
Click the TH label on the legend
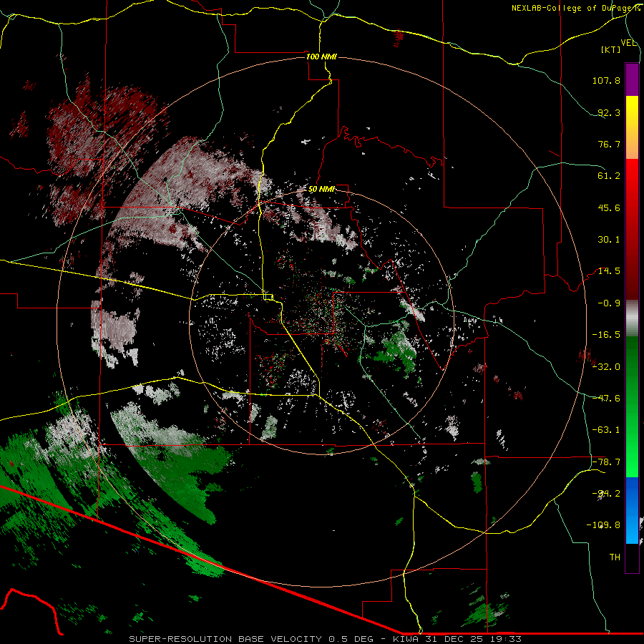point(615,557)
